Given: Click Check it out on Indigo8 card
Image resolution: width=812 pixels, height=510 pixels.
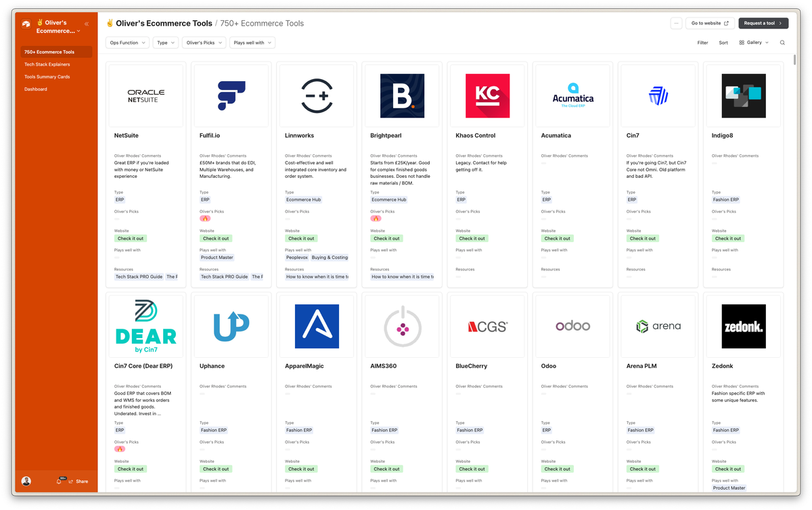Looking at the screenshot, I should pos(727,238).
